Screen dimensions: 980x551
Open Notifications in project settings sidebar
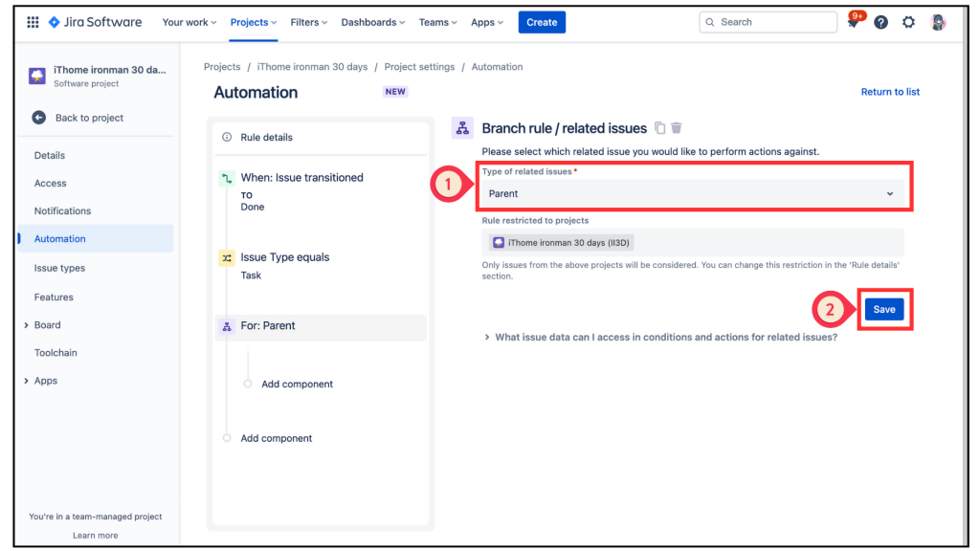click(x=62, y=210)
